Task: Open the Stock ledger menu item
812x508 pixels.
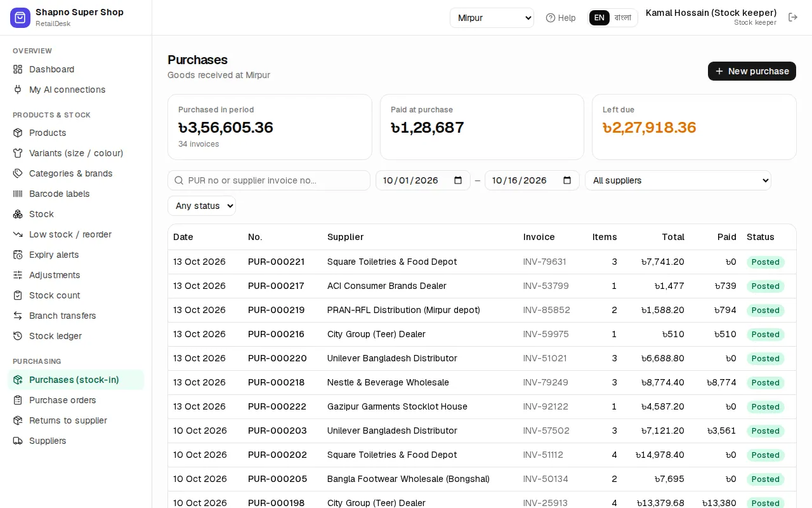Action: (76, 336)
